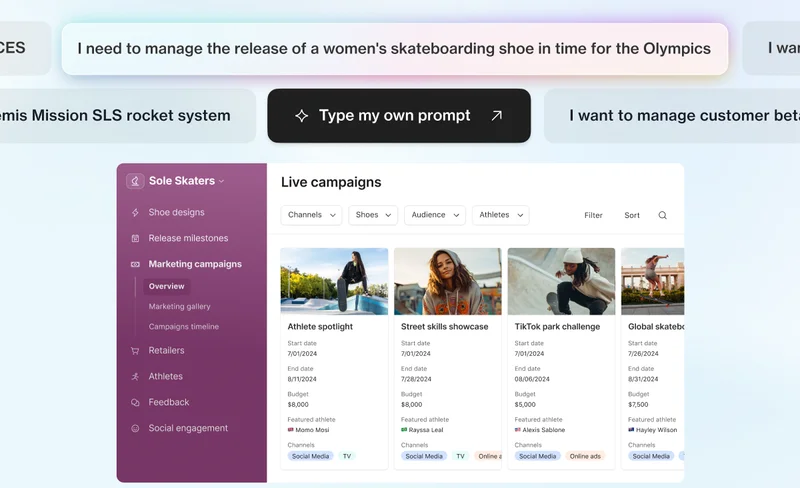The height and width of the screenshot is (488, 800).
Task: Click the Hayley Wilson athlete name
Action: pyautogui.click(x=657, y=430)
